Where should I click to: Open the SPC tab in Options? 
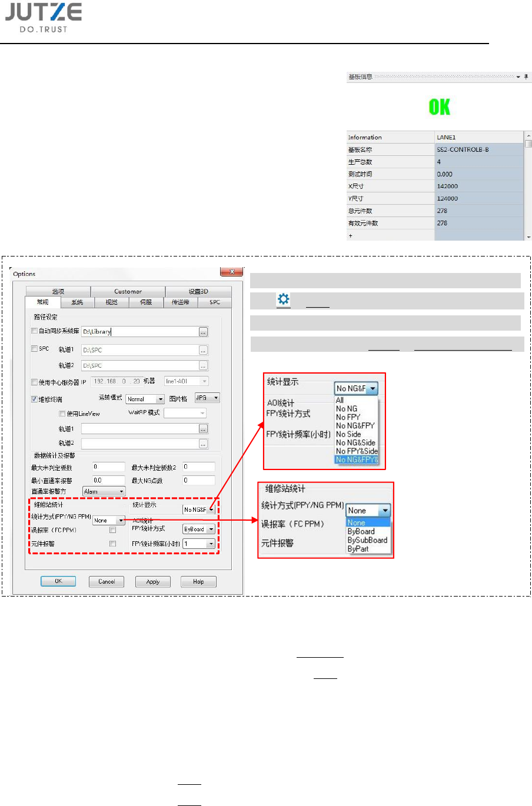pos(215,302)
